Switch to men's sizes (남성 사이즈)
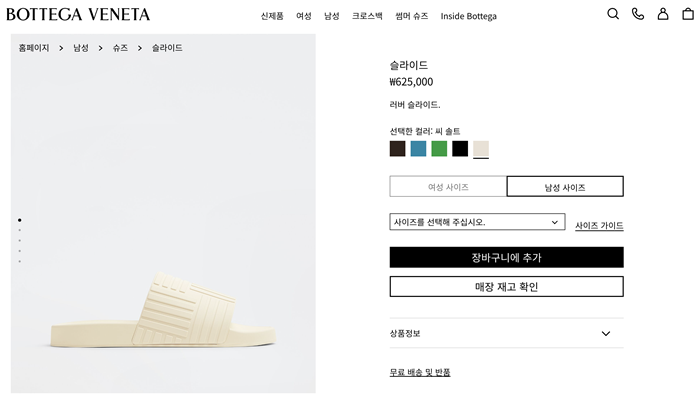 click(x=565, y=187)
